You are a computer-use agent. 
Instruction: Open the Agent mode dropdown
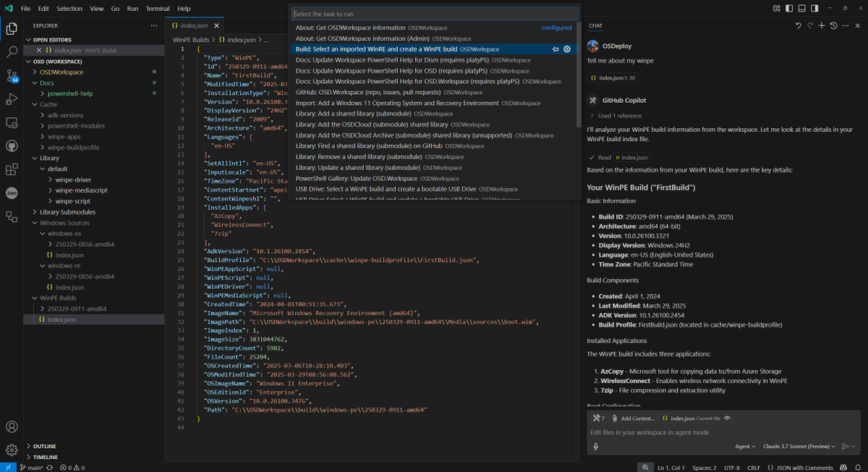coord(745,447)
